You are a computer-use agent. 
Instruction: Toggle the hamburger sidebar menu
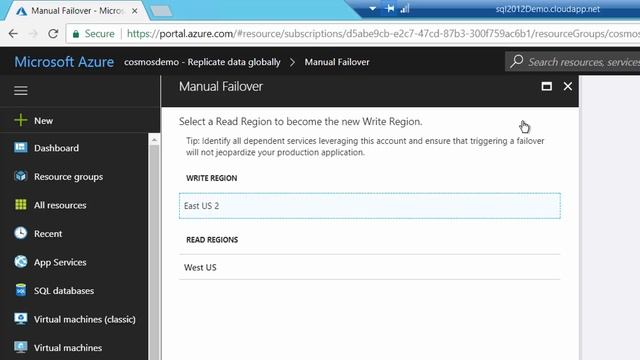pyautogui.click(x=21, y=90)
